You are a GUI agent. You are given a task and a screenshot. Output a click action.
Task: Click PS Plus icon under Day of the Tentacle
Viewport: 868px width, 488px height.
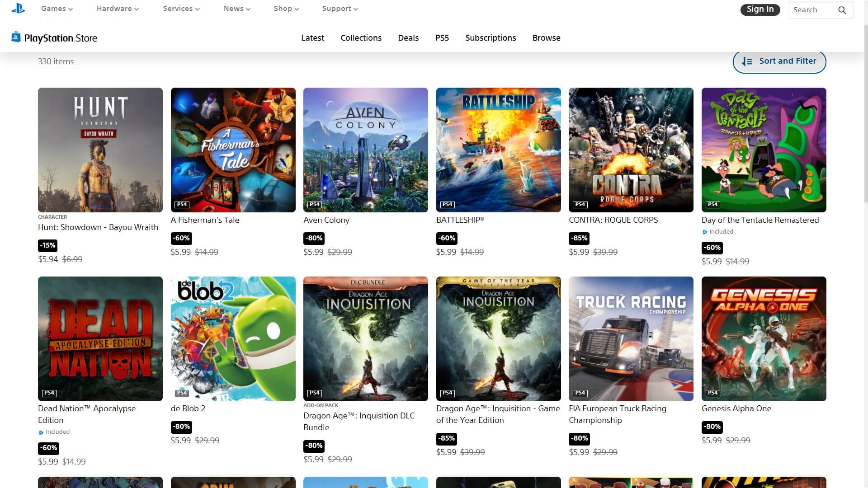click(704, 232)
